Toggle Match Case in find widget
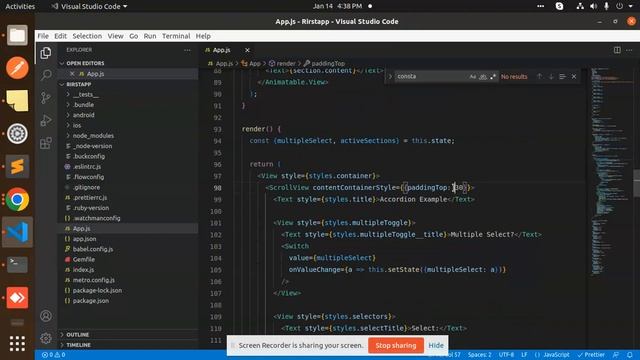Screen dimensions: 640x360 point(473,76)
